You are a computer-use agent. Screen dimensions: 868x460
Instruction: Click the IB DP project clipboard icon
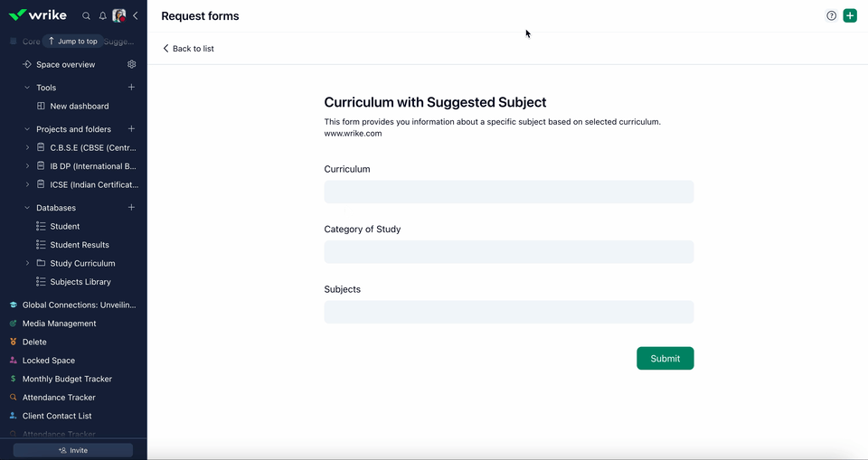click(41, 165)
